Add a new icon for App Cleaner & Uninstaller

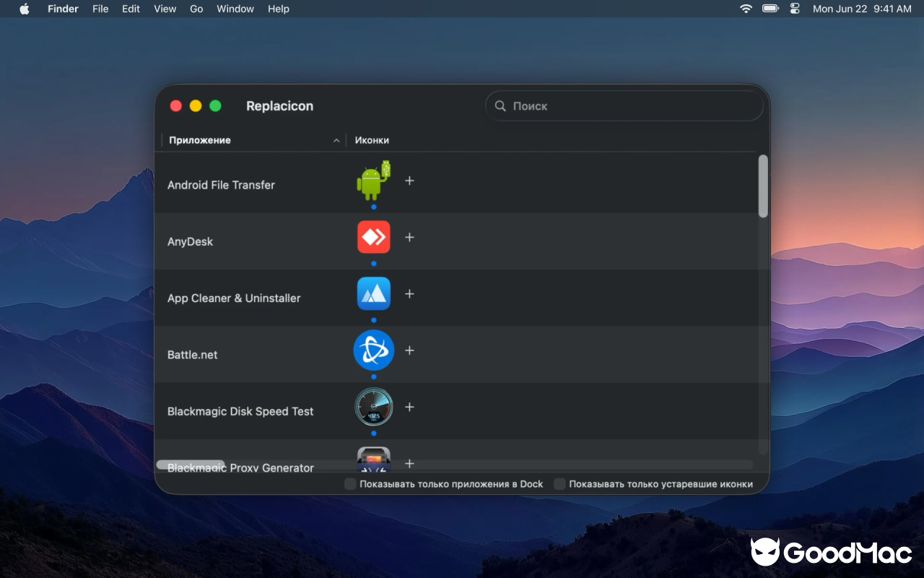click(409, 294)
